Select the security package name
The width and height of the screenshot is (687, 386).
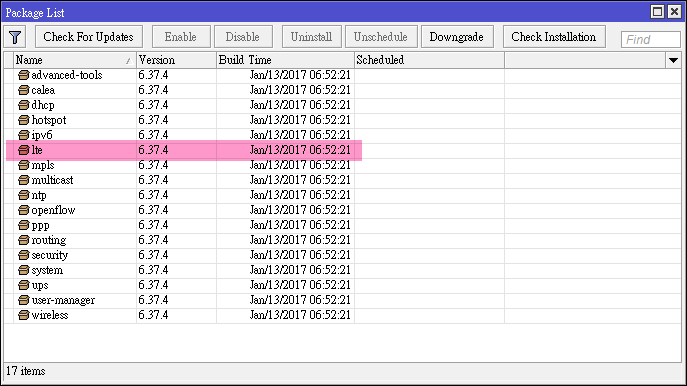50,255
